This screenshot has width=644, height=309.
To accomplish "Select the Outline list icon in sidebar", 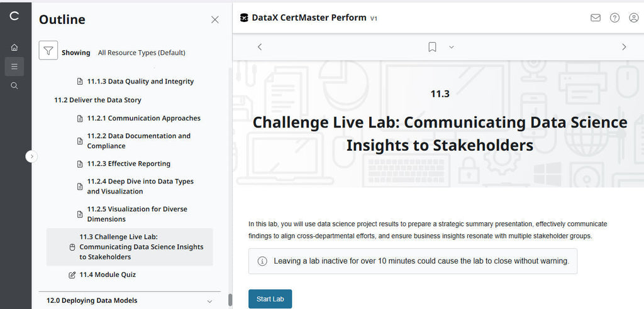I will click(14, 66).
